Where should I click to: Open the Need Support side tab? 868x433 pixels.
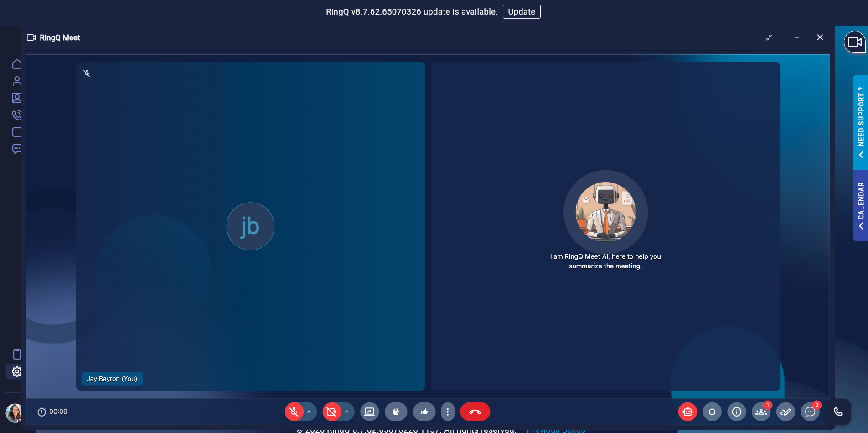point(860,122)
